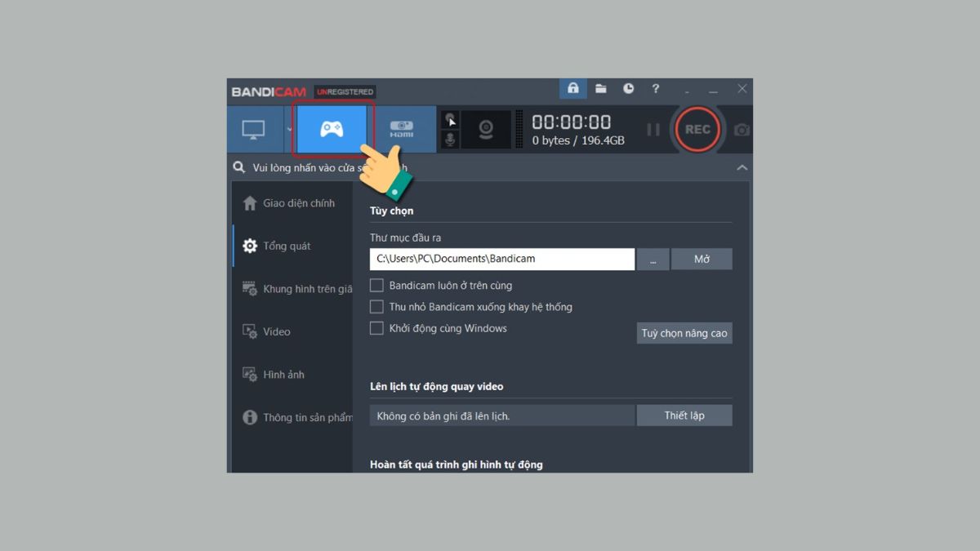Open output folder icon in title bar
Viewport: 980px width, 551px height.
coord(601,89)
